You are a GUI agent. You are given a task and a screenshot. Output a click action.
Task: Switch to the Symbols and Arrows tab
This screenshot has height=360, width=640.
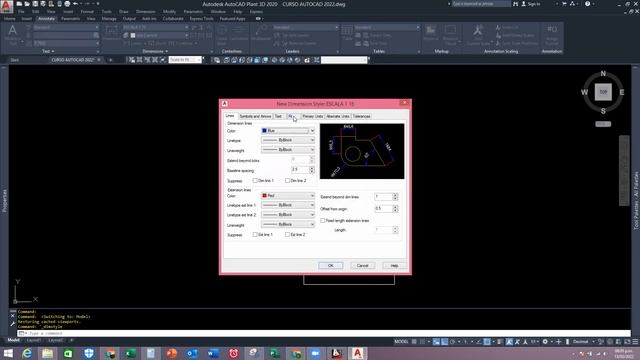click(255, 116)
